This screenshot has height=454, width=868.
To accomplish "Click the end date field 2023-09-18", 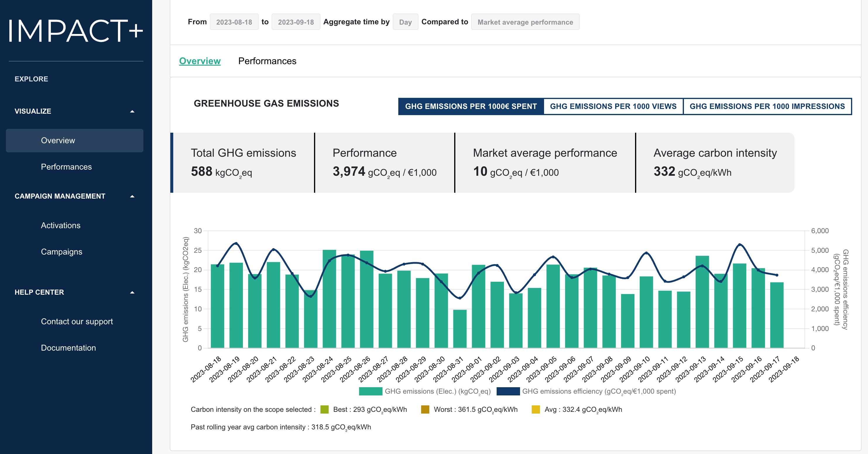I will tap(296, 22).
